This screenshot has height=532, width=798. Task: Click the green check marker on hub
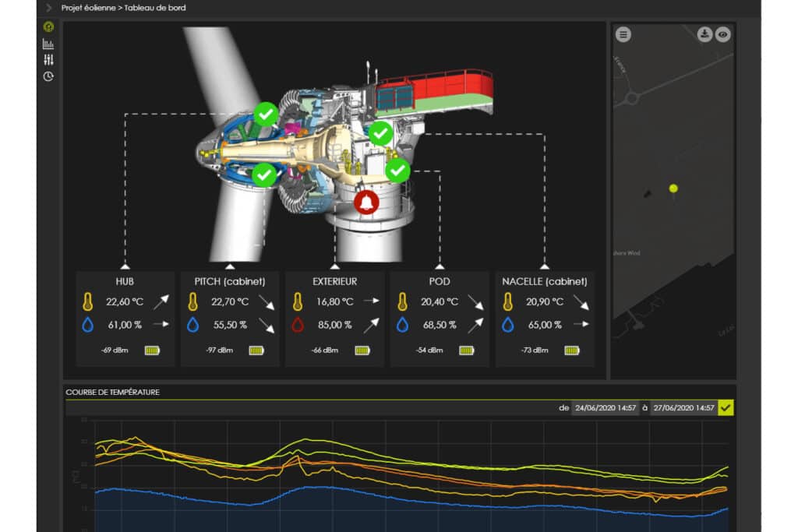click(x=267, y=115)
